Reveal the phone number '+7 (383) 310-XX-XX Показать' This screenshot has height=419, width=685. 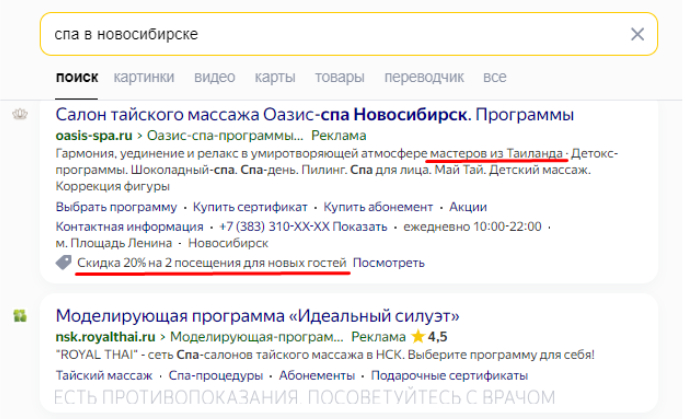pyautogui.click(x=303, y=227)
